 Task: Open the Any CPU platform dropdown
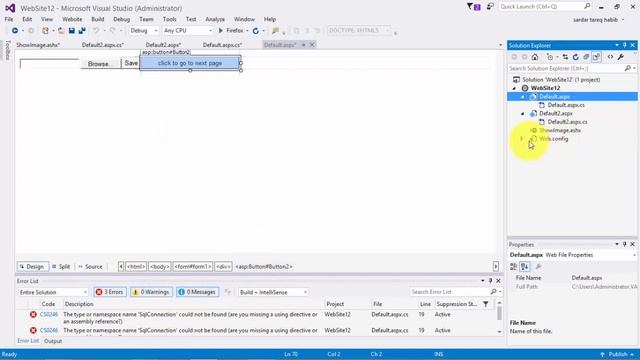188,31
